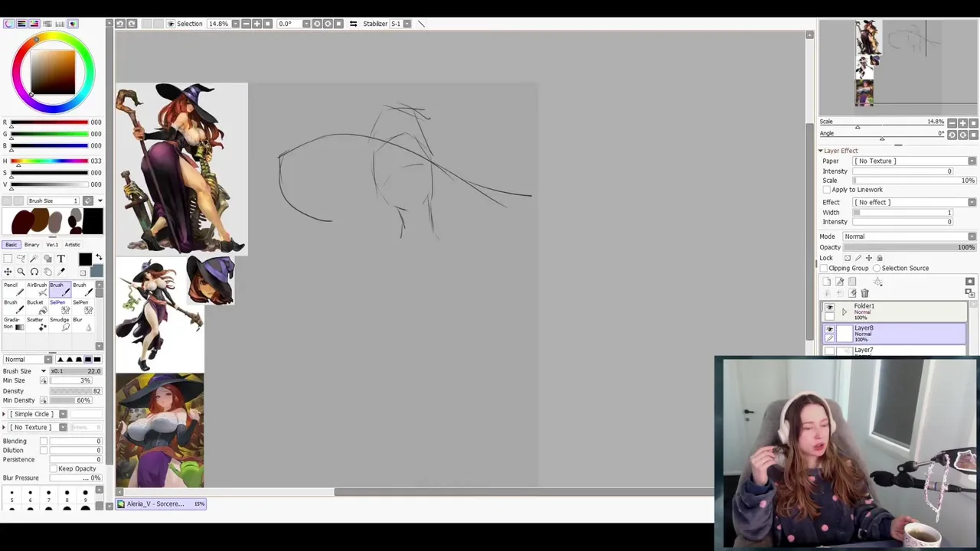The width and height of the screenshot is (980, 551).
Task: Select the Move tool
Action: (x=8, y=272)
